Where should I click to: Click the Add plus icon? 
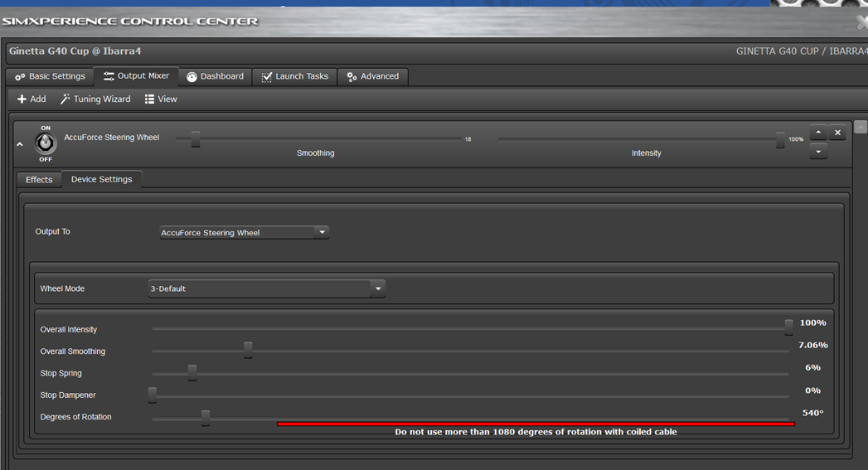click(x=22, y=99)
